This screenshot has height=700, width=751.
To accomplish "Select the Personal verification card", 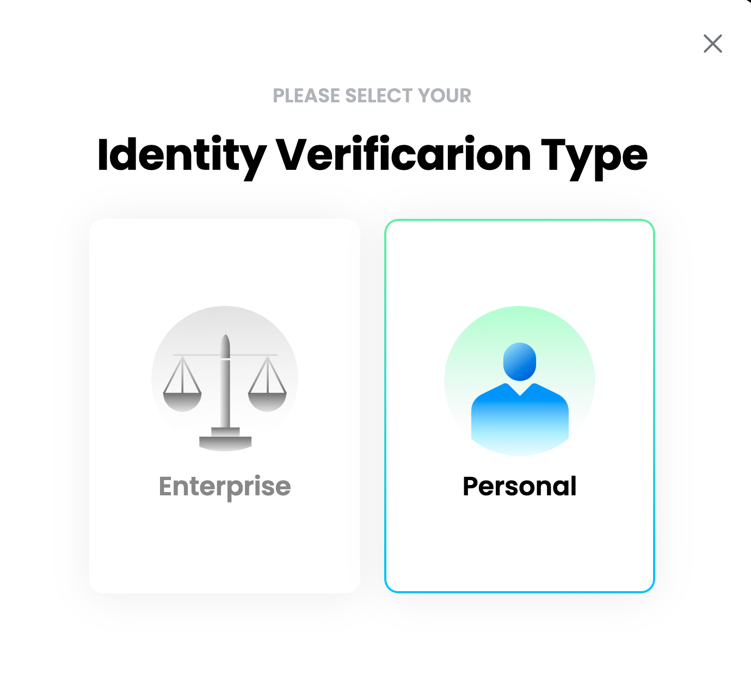I will click(x=519, y=406).
